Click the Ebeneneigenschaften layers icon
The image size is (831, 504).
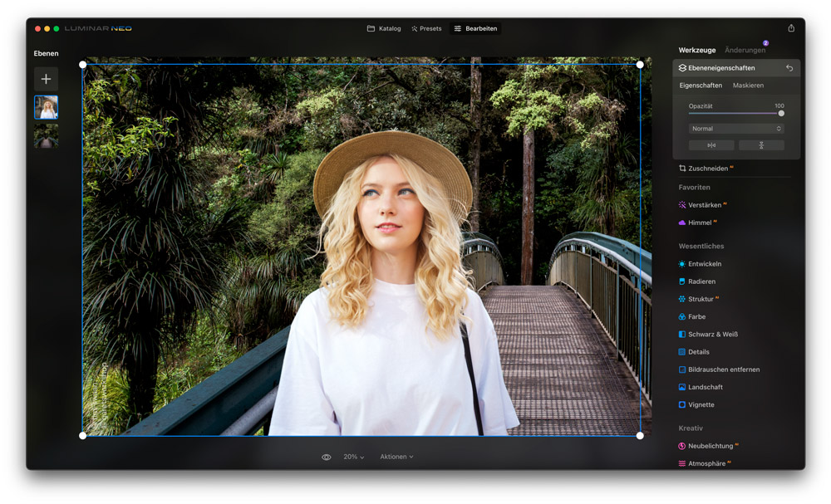coord(682,68)
